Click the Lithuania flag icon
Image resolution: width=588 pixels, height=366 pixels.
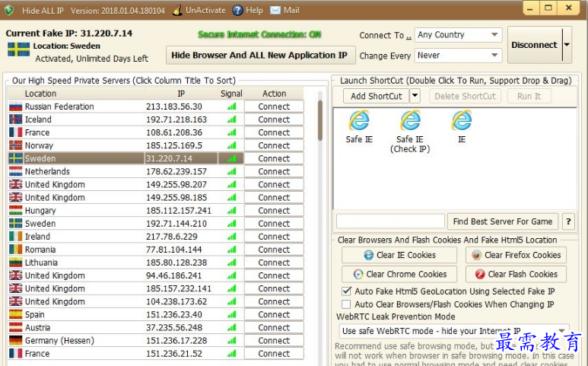pyautogui.click(x=15, y=263)
